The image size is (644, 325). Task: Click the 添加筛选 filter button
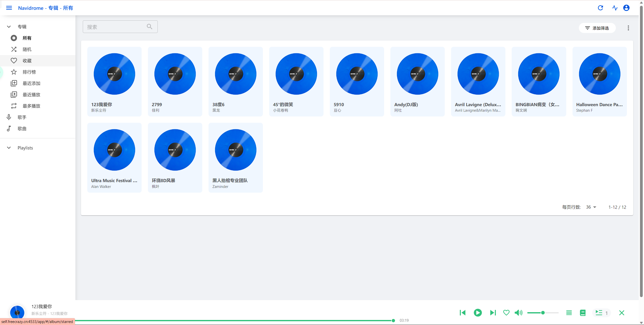[597, 28]
